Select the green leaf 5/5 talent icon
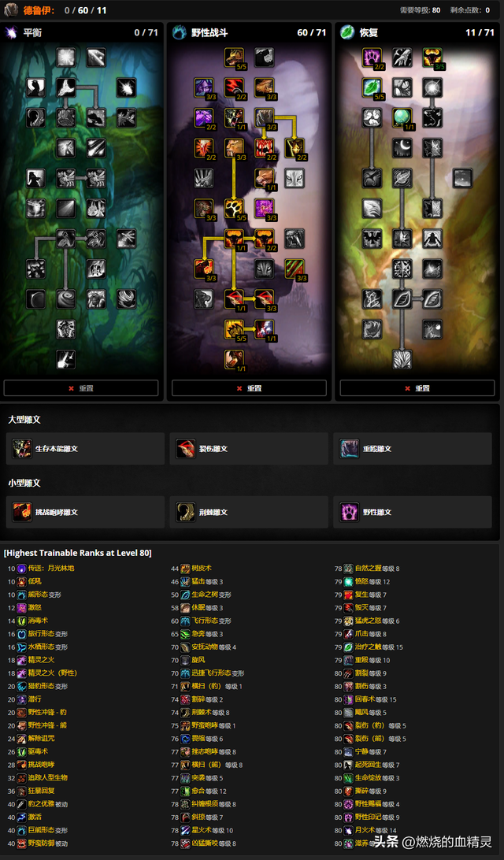Screen dimensions: 504x860 click(372, 87)
